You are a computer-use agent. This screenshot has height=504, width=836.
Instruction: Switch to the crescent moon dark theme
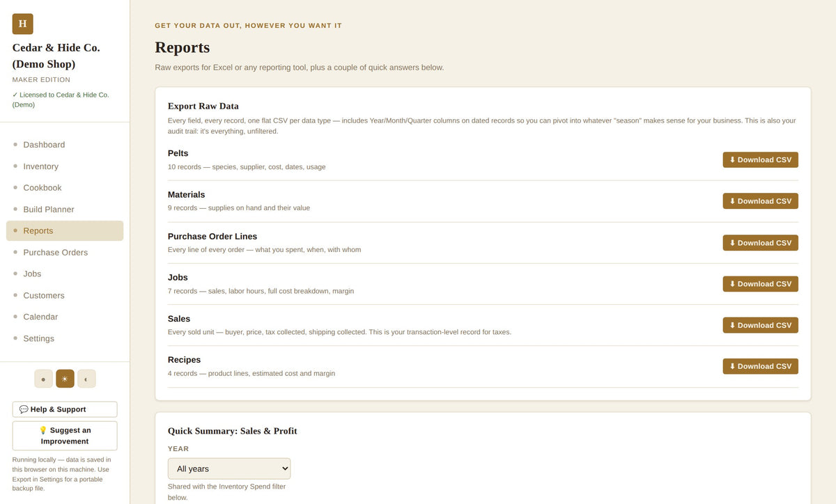[86, 379]
